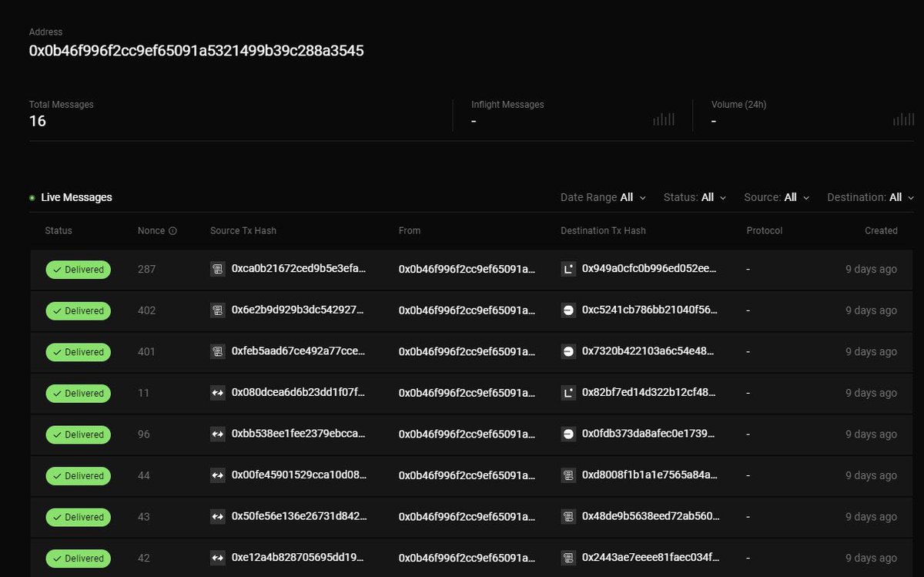Click source chain icon beside 0xbb538ee1fee2379ebcca hash
924x577 pixels.
click(218, 434)
